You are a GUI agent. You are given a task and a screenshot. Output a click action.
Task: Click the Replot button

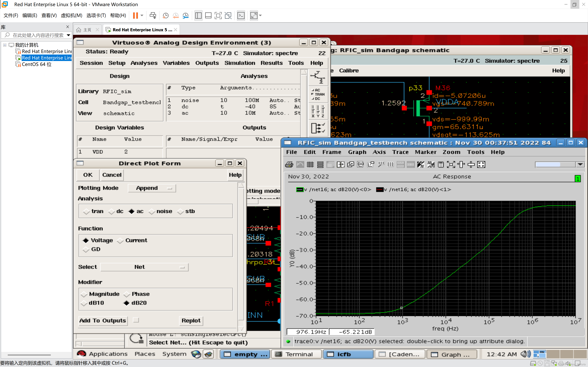pos(191,321)
